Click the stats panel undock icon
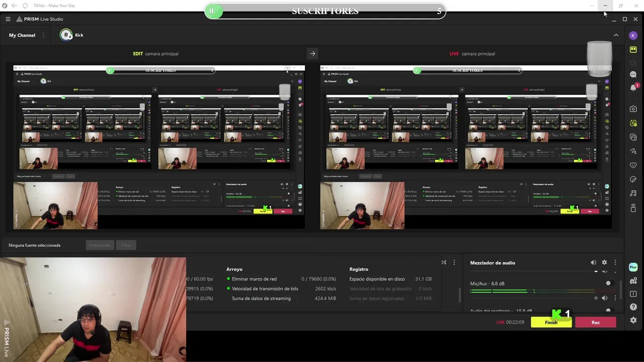Image resolution: width=644 pixels, height=362 pixels. 444,262
